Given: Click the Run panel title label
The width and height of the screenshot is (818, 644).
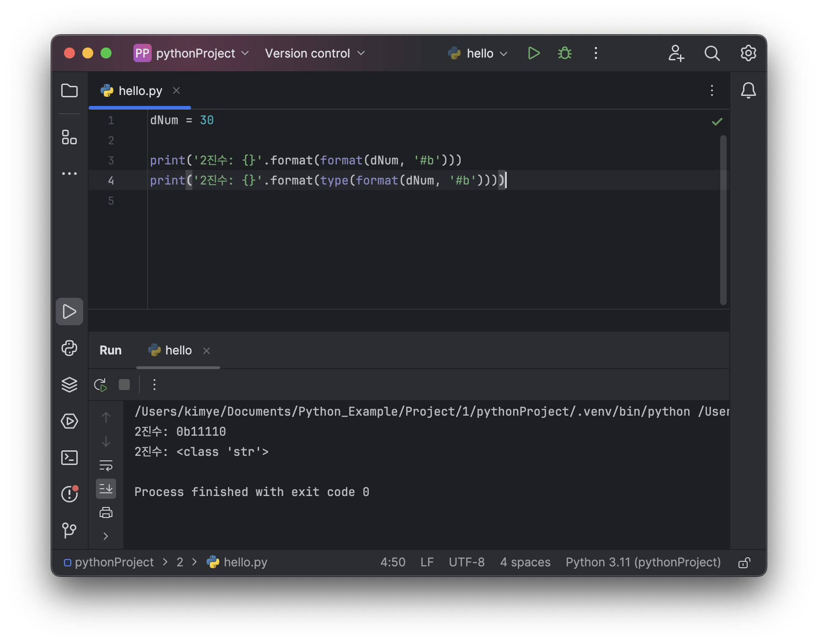Looking at the screenshot, I should coord(111,350).
